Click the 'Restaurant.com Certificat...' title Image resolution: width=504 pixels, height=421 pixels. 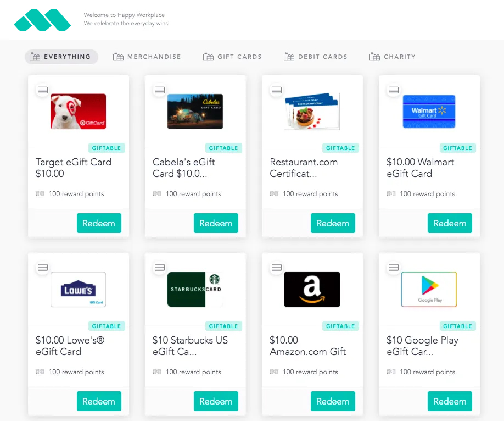tap(304, 168)
